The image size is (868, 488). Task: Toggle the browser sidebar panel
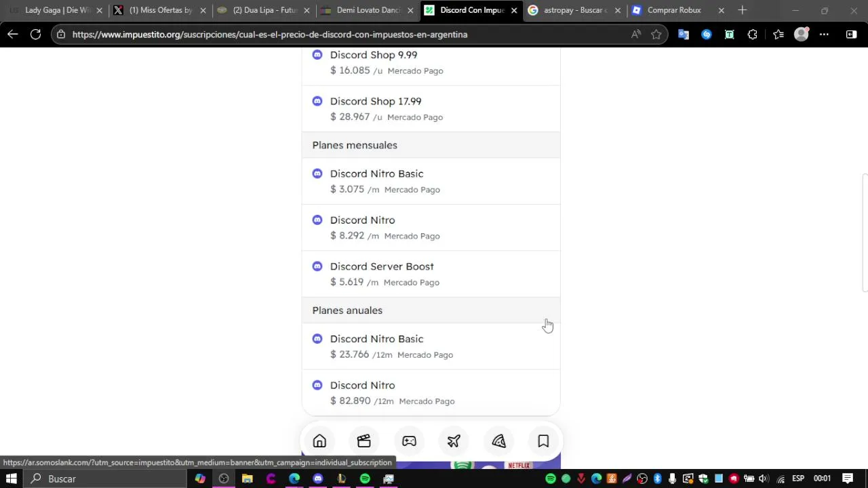852,35
